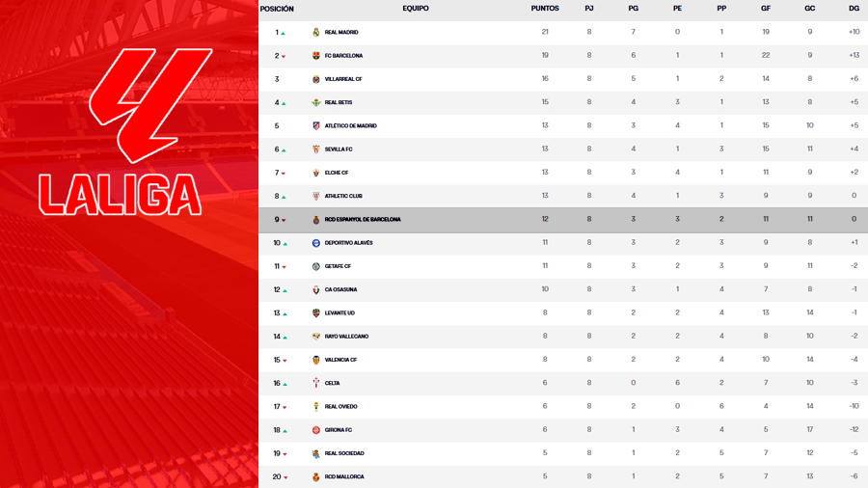Click the EQUIPO column header
868x488 pixels.
[416, 9]
